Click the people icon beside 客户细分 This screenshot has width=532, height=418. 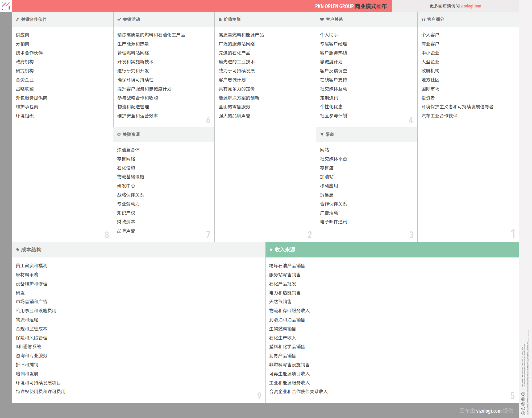coord(423,19)
